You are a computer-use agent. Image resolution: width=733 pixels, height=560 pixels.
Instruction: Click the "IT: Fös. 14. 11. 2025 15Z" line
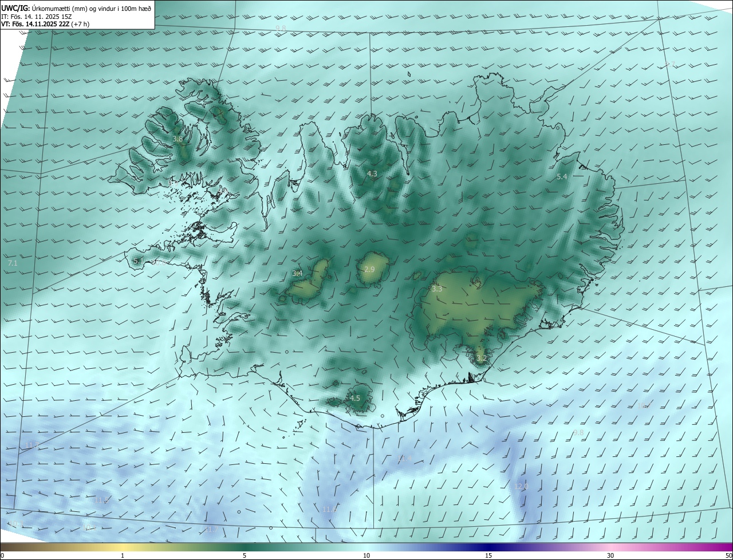pyautogui.click(x=36, y=17)
